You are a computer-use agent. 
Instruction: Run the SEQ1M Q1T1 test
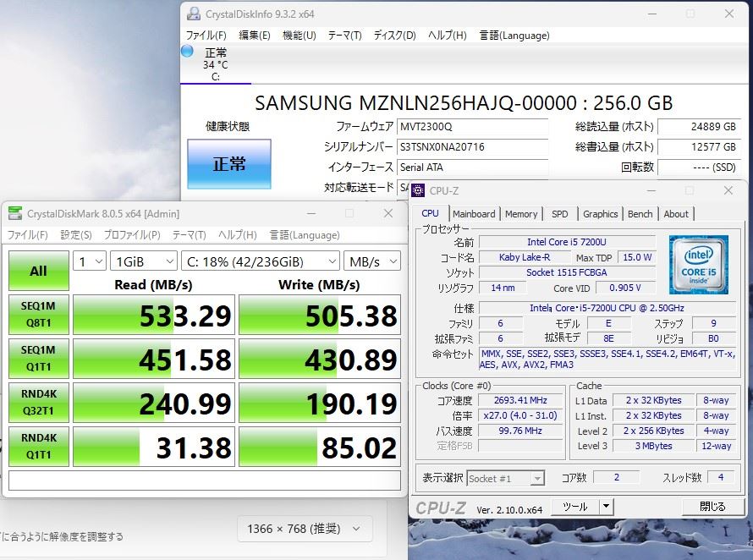[x=38, y=359]
